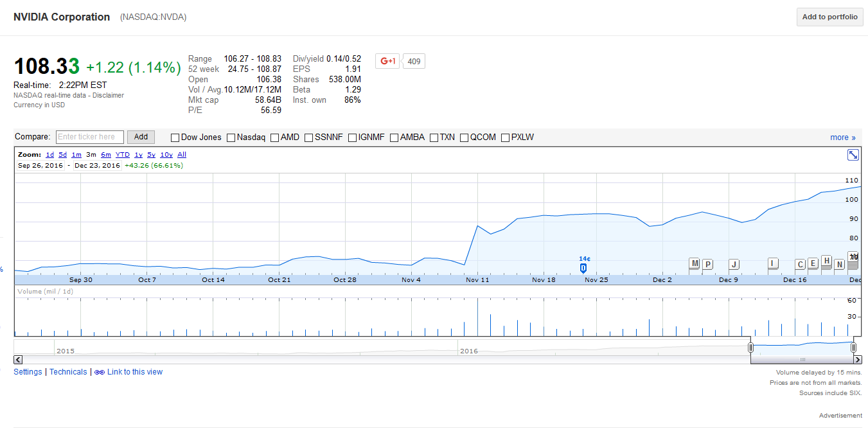Open the 409 Google plus count bubble
The image size is (868, 433).
point(414,62)
